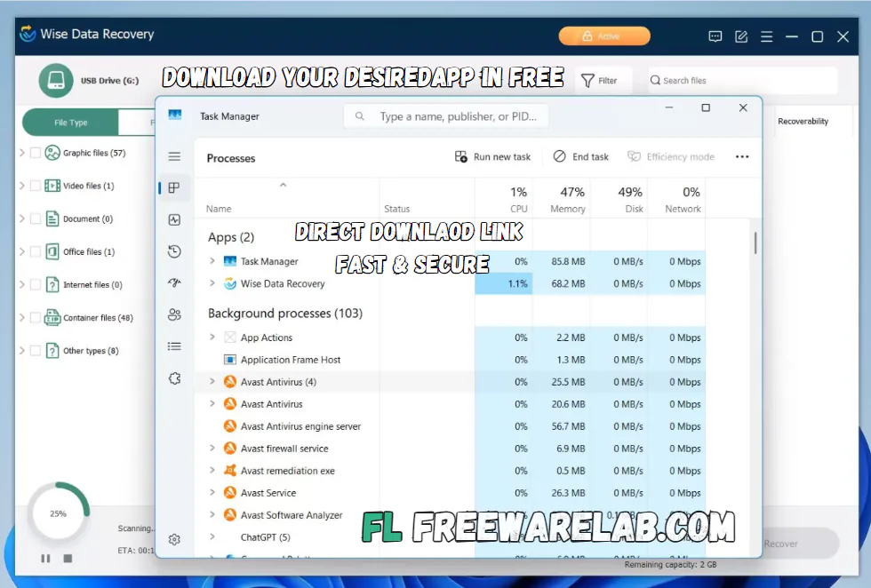Expand Wise Data Recovery process row
The image size is (871, 588).
(x=212, y=283)
